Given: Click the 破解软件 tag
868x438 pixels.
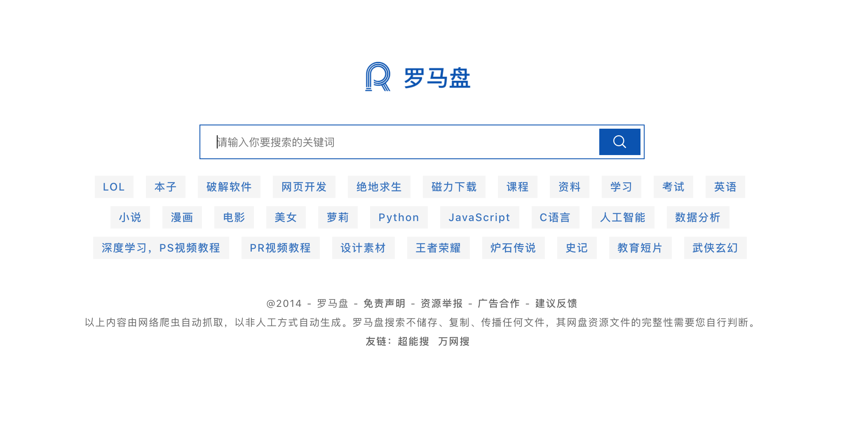Looking at the screenshot, I should coord(229,187).
